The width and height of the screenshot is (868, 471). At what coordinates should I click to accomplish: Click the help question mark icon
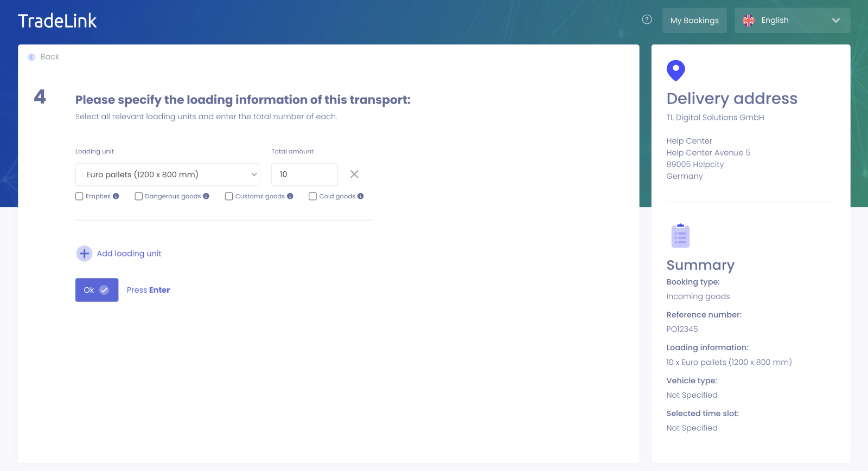click(x=647, y=20)
